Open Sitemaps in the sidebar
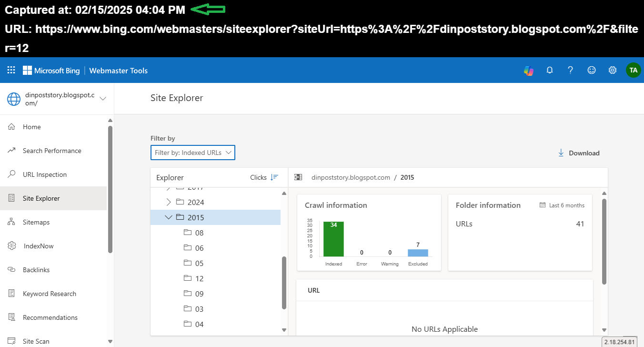 pyautogui.click(x=53, y=222)
